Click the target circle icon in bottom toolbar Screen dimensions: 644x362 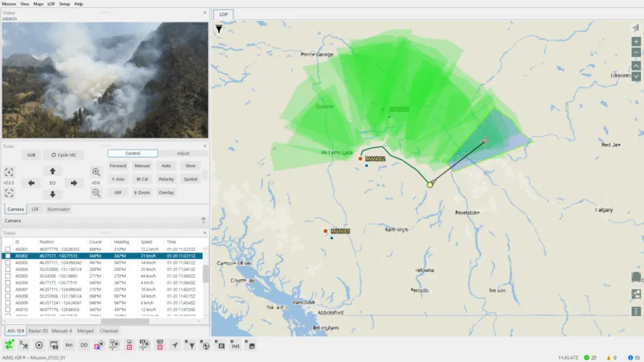[39, 346]
